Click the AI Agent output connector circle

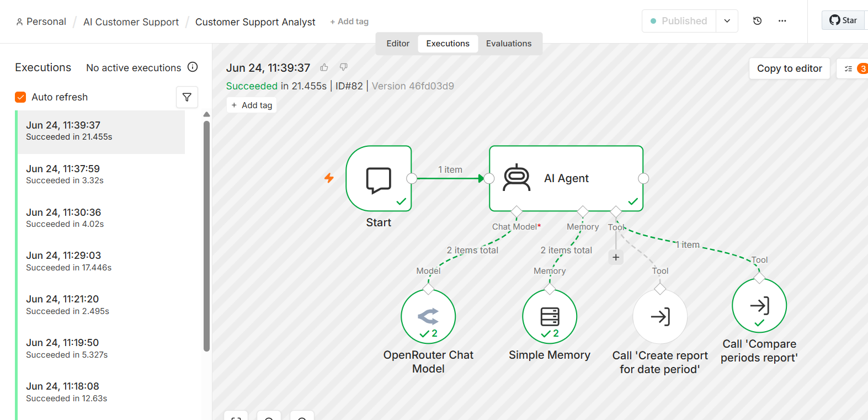(x=643, y=178)
